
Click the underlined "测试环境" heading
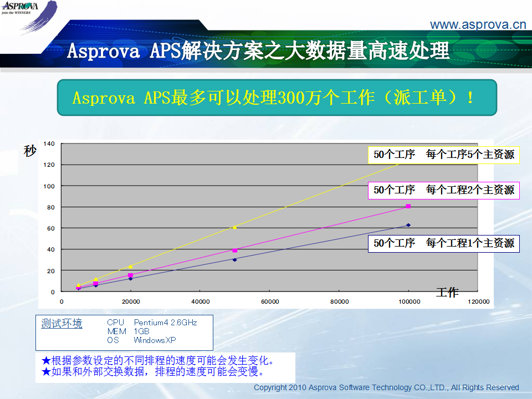click(62, 324)
